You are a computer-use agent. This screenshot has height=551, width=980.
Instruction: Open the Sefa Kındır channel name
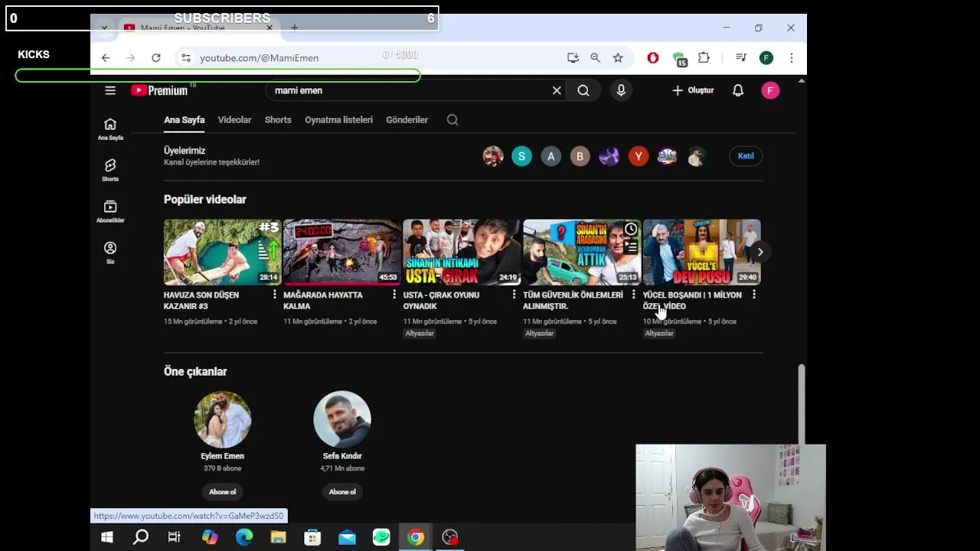tap(342, 456)
